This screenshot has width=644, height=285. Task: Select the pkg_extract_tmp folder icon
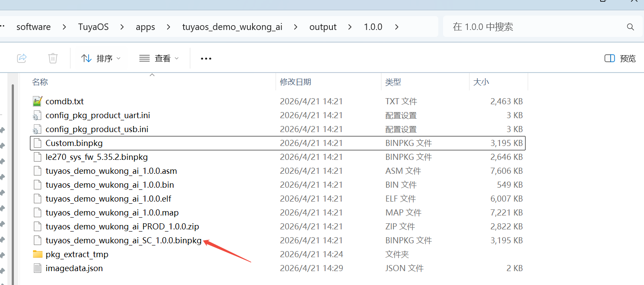click(38, 254)
